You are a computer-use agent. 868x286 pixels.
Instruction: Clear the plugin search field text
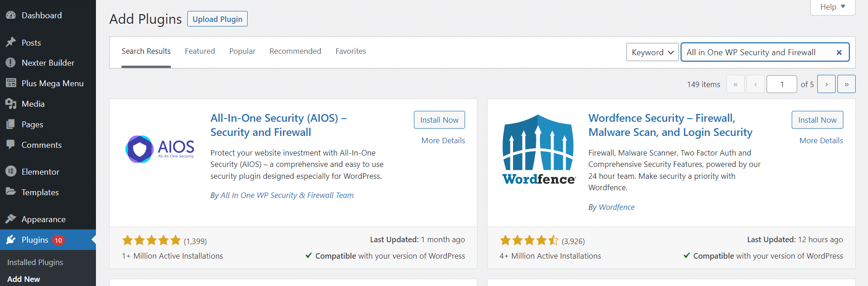click(x=839, y=52)
